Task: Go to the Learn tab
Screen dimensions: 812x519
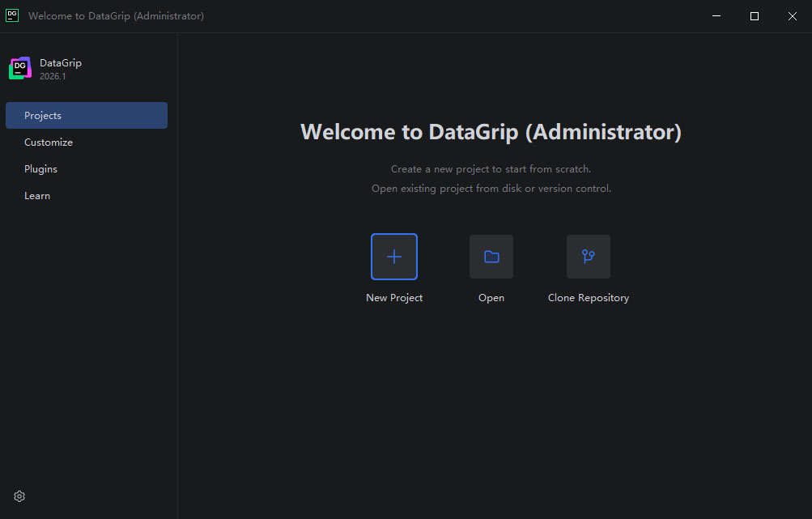Action: tap(37, 196)
